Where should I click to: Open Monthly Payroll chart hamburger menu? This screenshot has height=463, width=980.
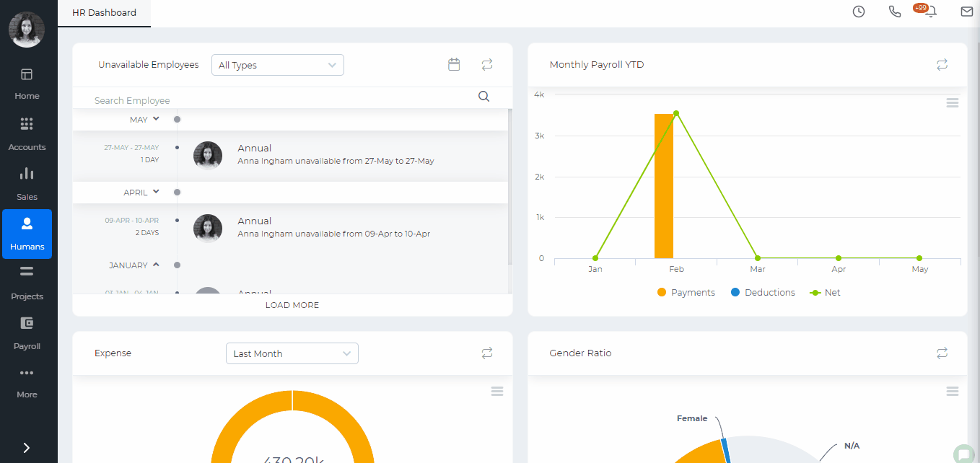pos(952,103)
